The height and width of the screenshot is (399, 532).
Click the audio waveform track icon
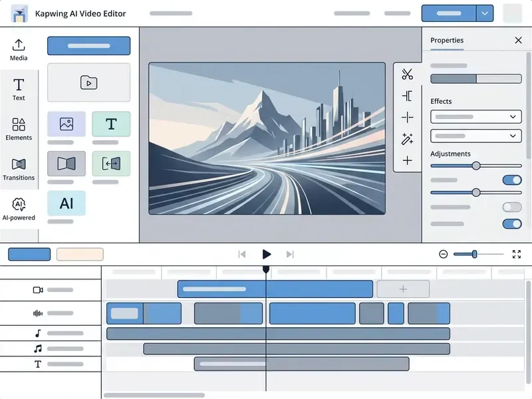38,313
